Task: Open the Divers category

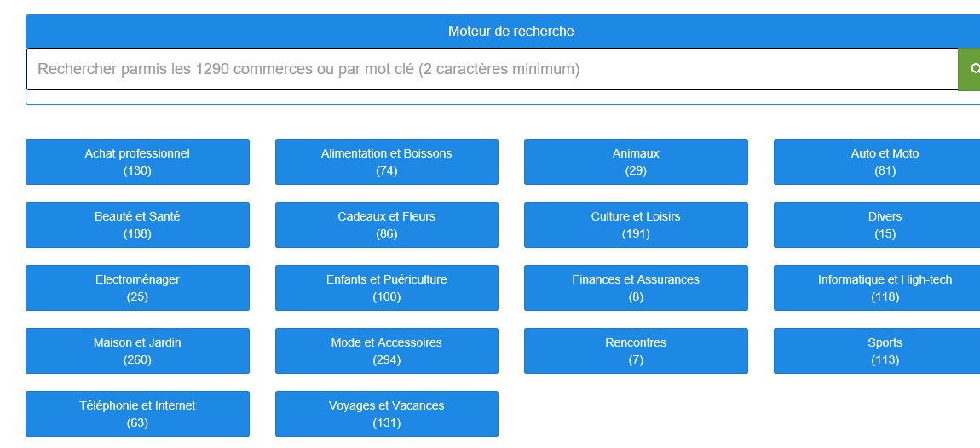Action: point(877,225)
